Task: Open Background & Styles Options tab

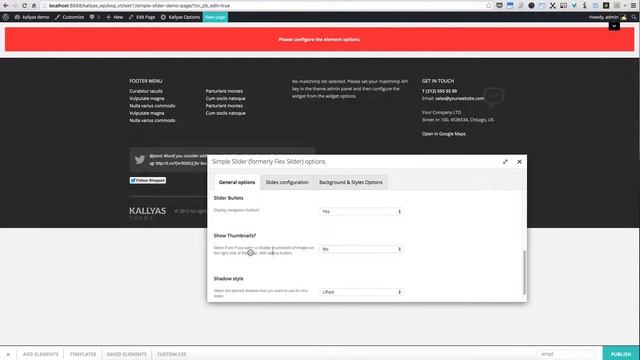Action: pos(351,182)
